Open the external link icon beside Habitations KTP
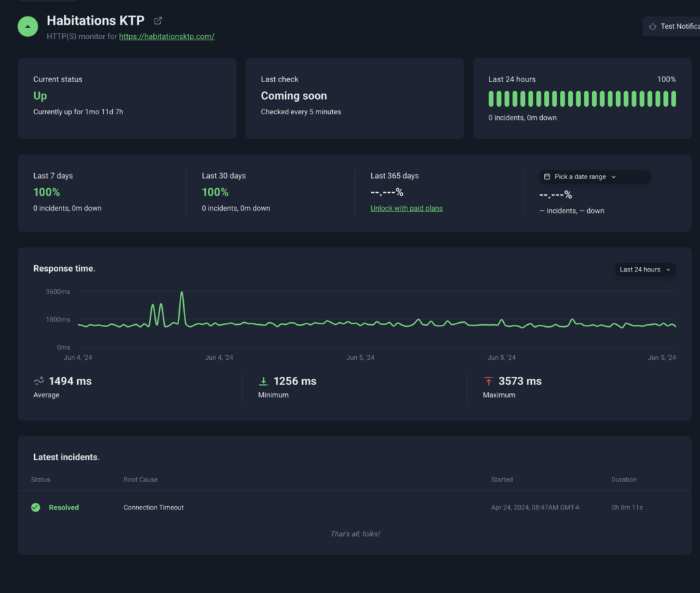Screen dimensions: 700x593 (x=159, y=21)
